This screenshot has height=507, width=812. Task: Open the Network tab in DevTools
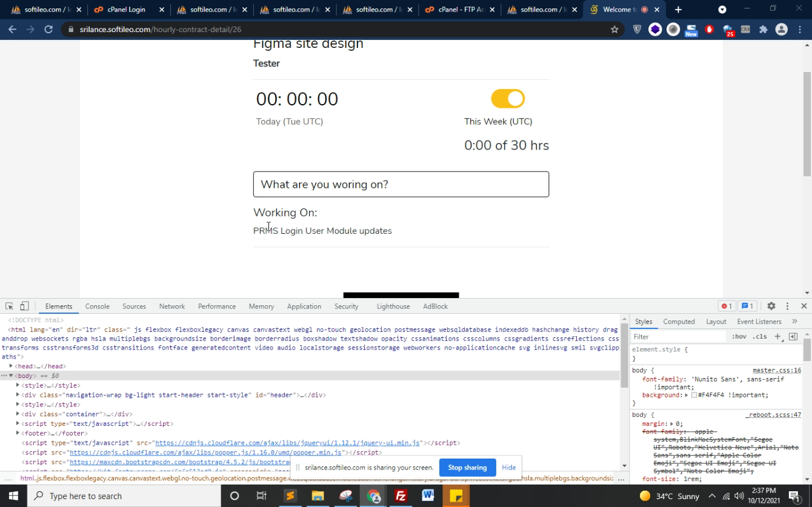(172, 307)
